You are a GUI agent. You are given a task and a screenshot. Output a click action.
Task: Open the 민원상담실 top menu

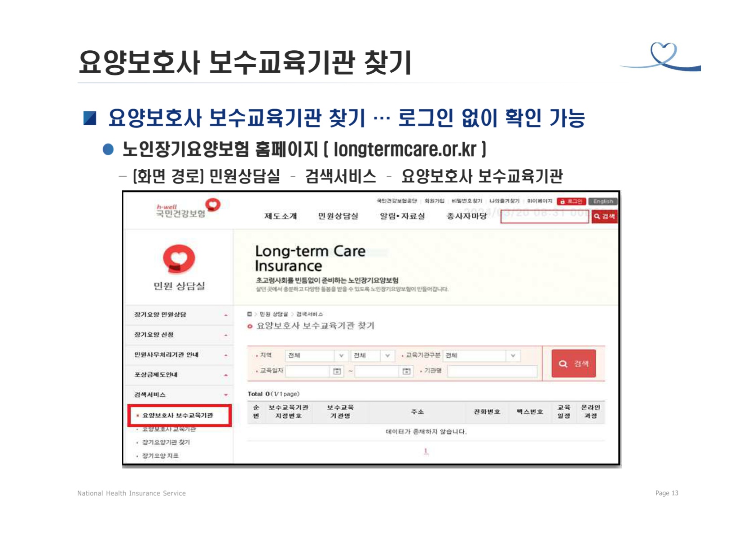click(x=338, y=216)
